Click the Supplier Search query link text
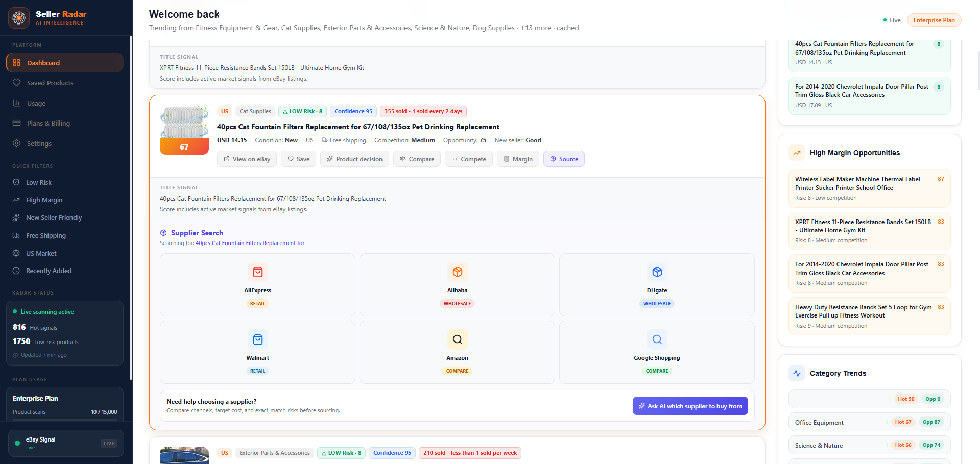 point(250,243)
